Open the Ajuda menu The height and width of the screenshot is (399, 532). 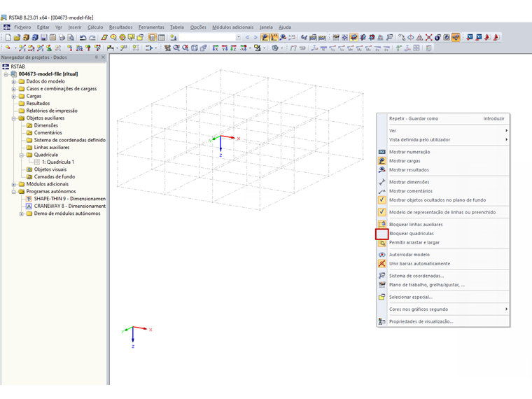tap(285, 27)
